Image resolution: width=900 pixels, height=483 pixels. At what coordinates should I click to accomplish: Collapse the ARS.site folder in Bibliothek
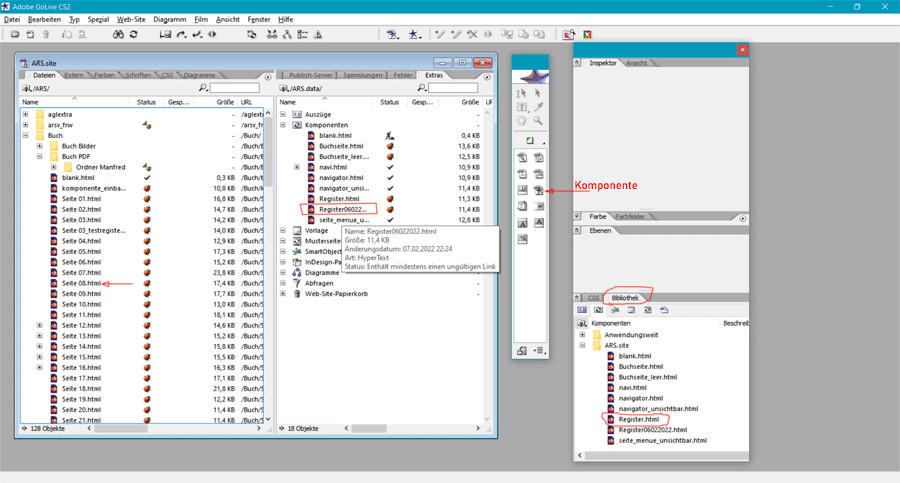pos(582,345)
